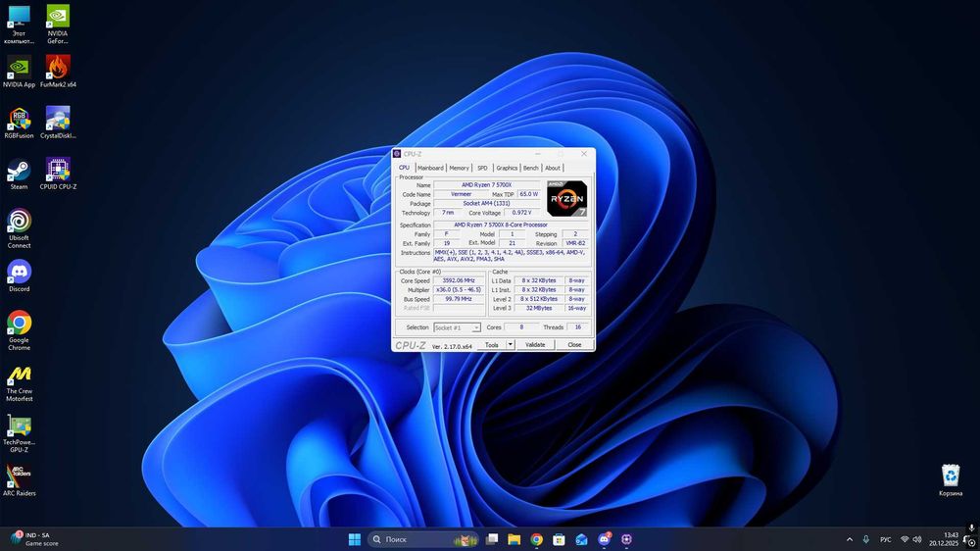Click the Threads value 16
The width and height of the screenshot is (980, 551).
(577, 327)
